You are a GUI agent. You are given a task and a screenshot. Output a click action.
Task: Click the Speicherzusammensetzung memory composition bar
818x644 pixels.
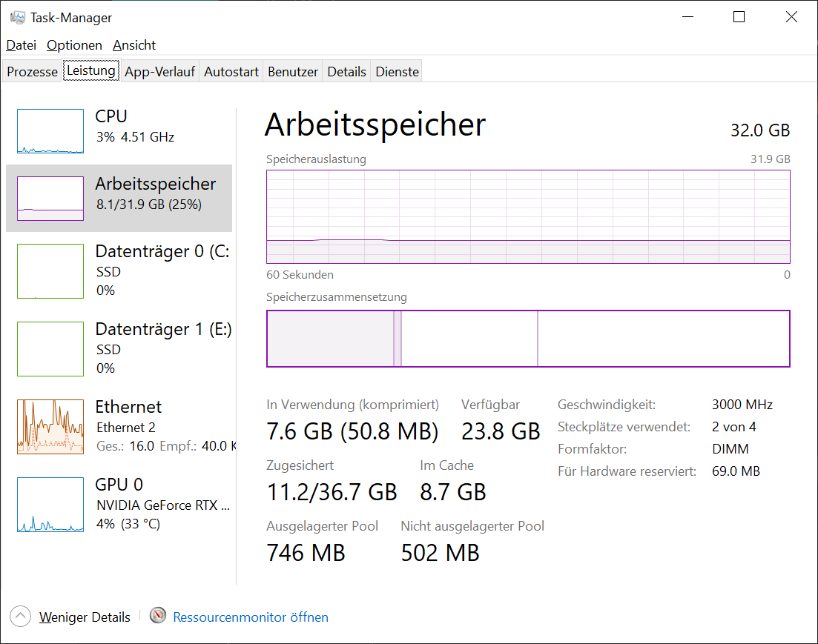pos(528,339)
